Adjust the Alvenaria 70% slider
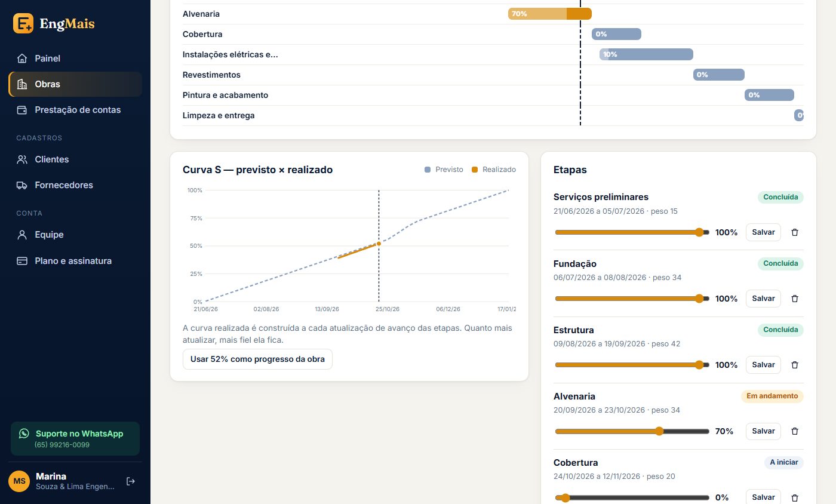This screenshot has width=836, height=504. [632, 431]
